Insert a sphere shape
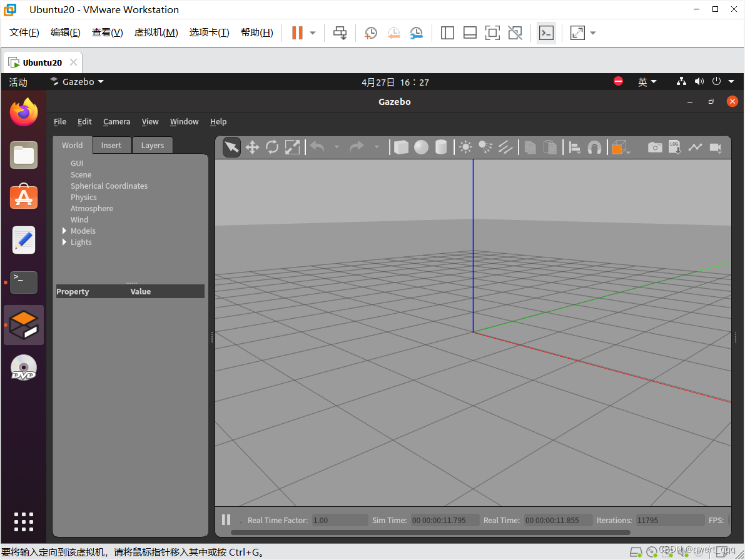 [x=421, y=147]
